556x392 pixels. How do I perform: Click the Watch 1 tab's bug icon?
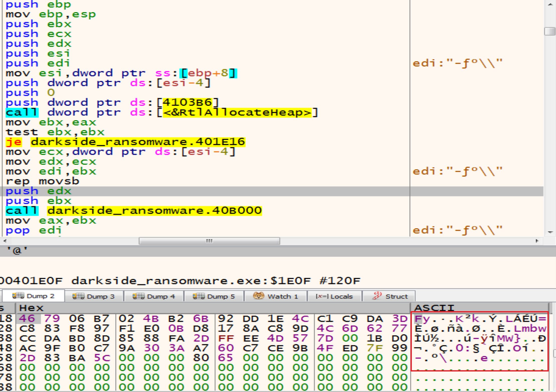(x=259, y=296)
